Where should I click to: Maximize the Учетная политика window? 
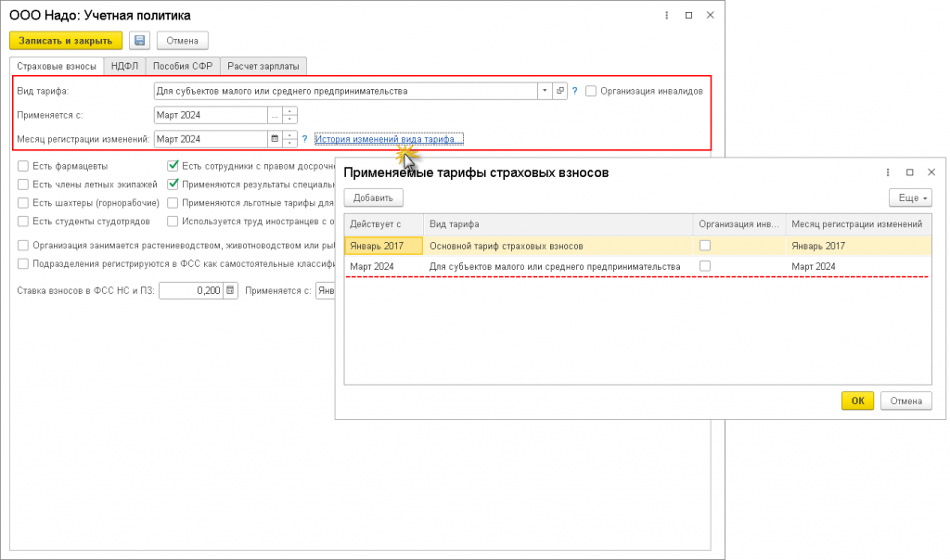tap(688, 15)
